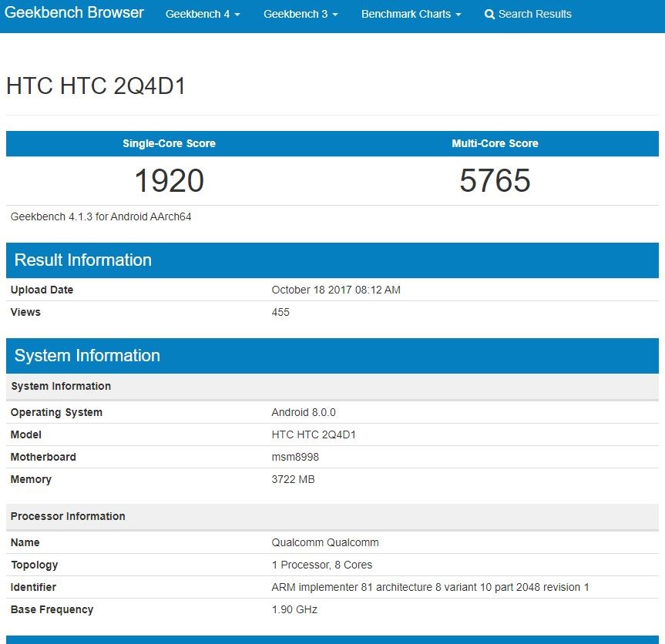This screenshot has height=644, width=665.
Task: Click the Views count 455
Action: pos(280,313)
